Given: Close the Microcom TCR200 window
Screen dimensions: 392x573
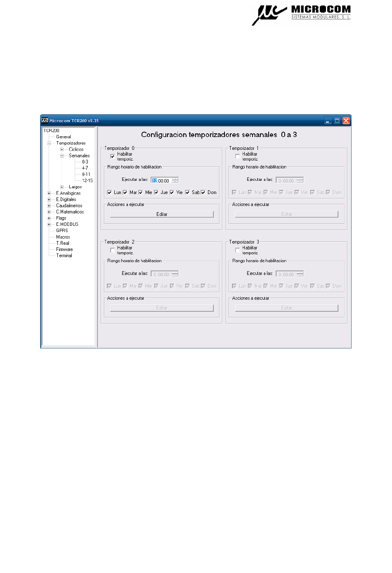Looking at the screenshot, I should pyautogui.click(x=346, y=121).
